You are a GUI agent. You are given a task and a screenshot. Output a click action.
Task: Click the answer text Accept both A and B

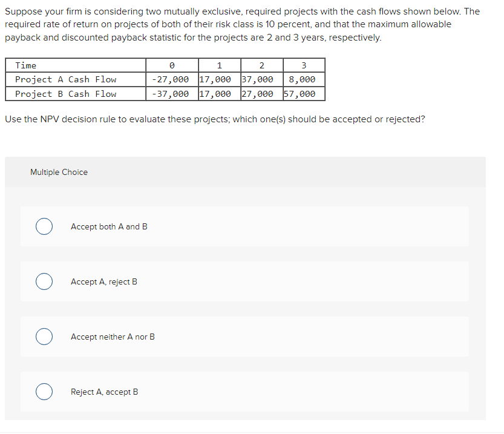coord(109,226)
